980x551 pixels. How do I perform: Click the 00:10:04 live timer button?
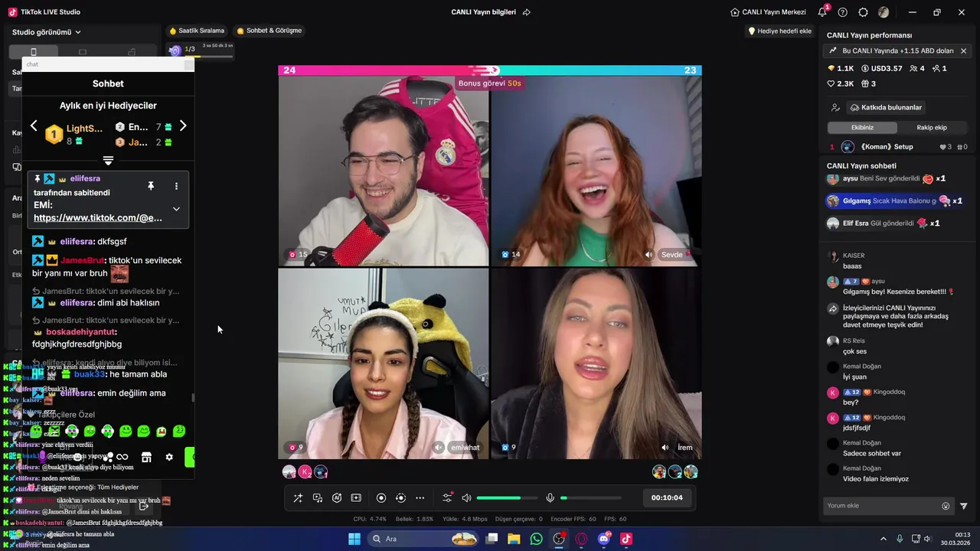tap(666, 497)
